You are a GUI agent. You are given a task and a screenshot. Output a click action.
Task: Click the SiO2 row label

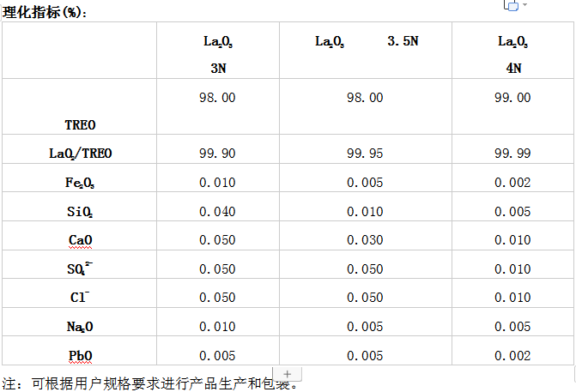point(80,212)
